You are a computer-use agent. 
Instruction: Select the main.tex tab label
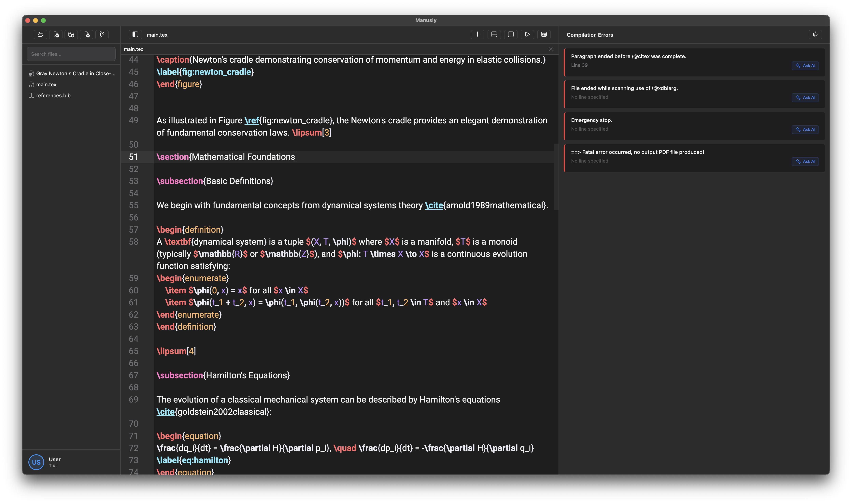click(134, 49)
